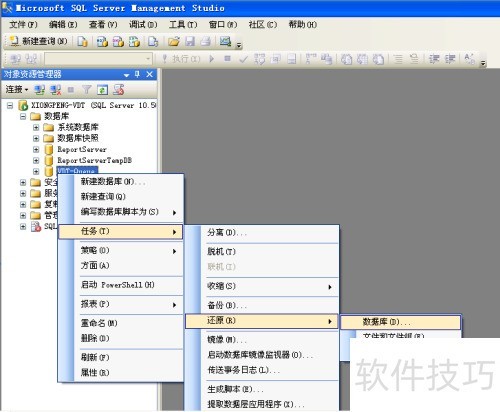
Task: Choose 重命名(M) in context menu
Action: pyautogui.click(x=121, y=323)
